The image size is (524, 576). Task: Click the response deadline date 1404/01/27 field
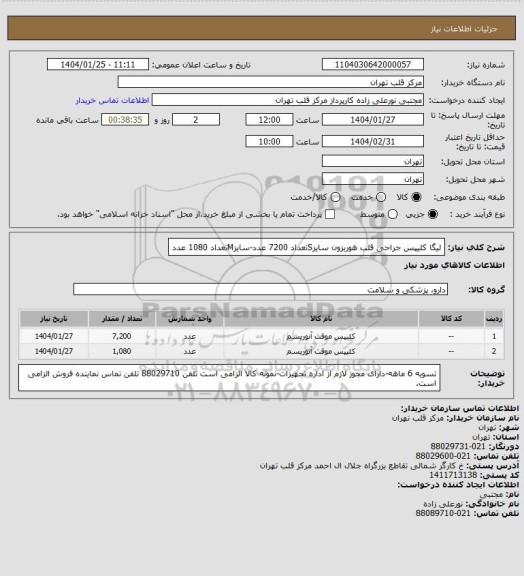pyautogui.click(x=373, y=120)
